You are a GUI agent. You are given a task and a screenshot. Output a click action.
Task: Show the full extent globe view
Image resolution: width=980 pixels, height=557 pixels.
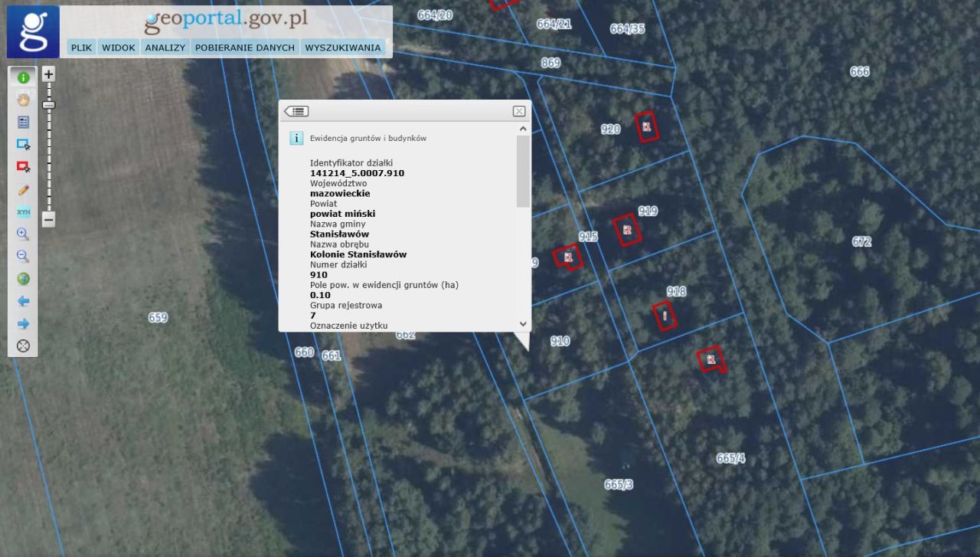(23, 279)
